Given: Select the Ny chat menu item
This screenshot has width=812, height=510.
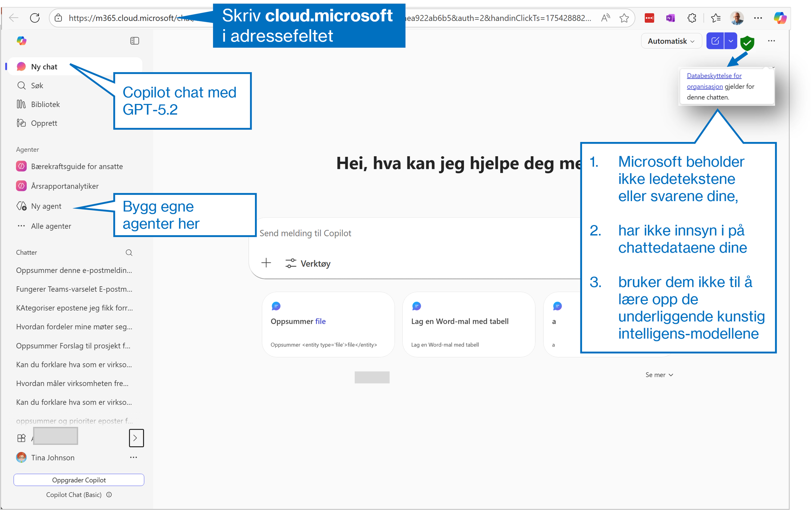Looking at the screenshot, I should tap(44, 67).
